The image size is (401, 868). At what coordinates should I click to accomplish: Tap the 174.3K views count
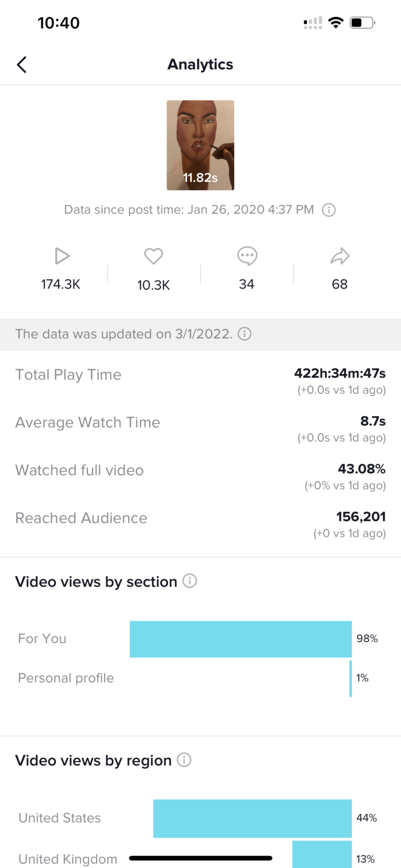(x=61, y=285)
